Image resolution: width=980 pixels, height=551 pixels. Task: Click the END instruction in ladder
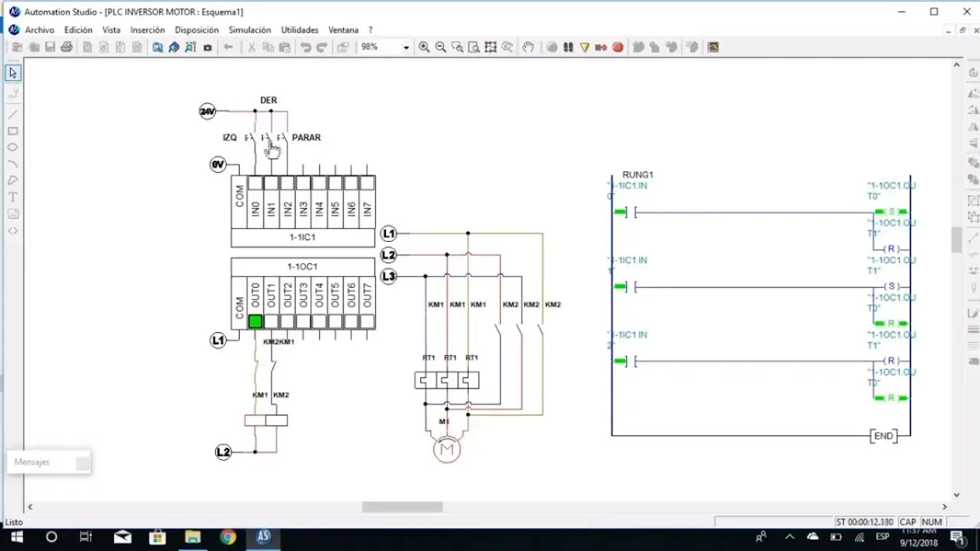click(884, 436)
